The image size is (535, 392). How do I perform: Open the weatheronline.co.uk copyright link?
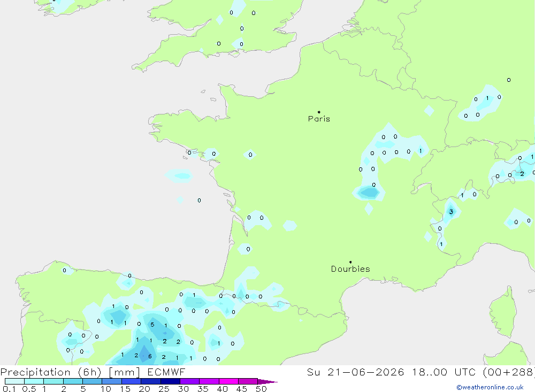(x=490, y=387)
